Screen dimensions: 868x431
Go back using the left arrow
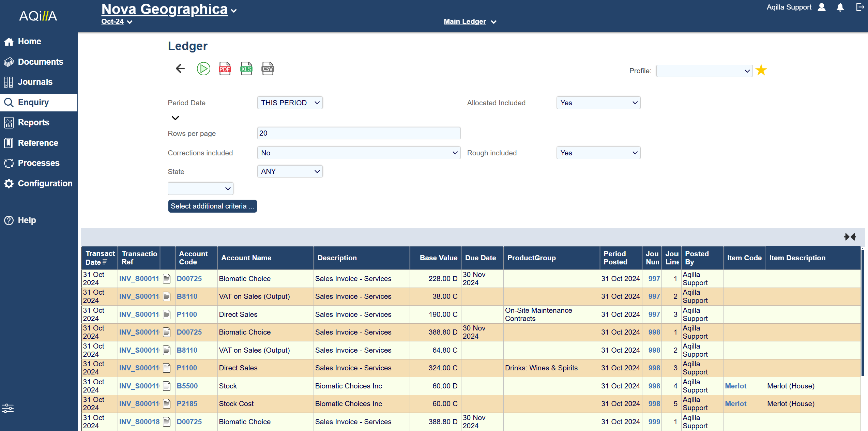click(x=180, y=69)
